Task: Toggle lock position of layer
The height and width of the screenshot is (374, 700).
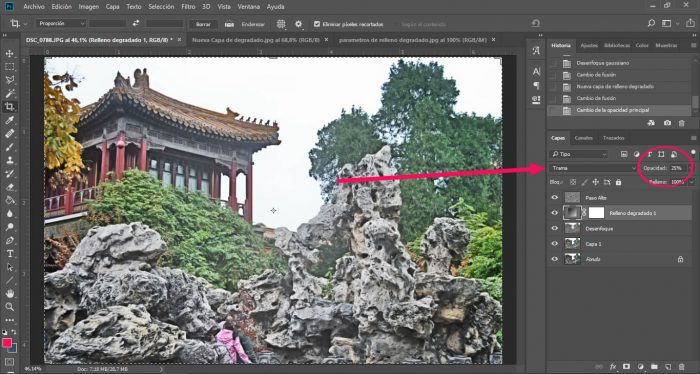Action: coord(595,182)
